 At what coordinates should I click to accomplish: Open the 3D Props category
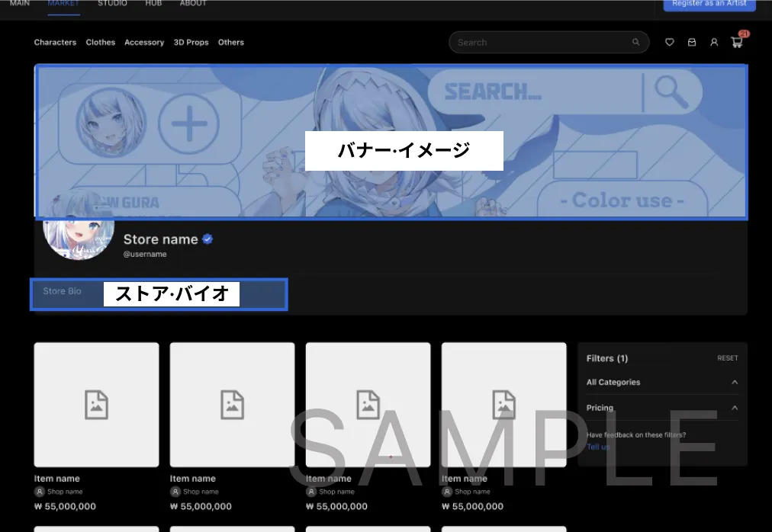(191, 43)
